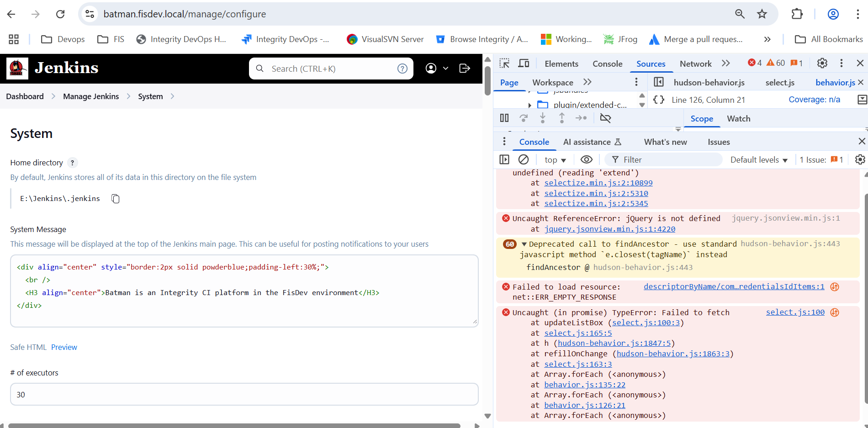This screenshot has height=428, width=868.
Task: Click the 1 Issue indicator in console
Action: tap(821, 160)
